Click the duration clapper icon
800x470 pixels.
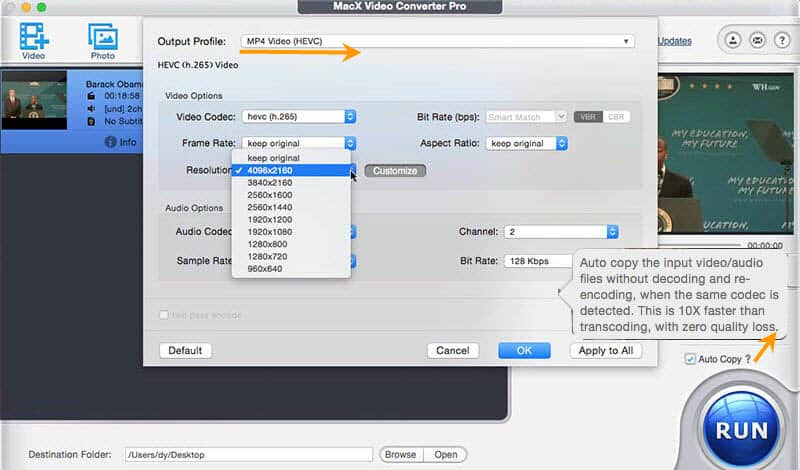click(x=91, y=96)
